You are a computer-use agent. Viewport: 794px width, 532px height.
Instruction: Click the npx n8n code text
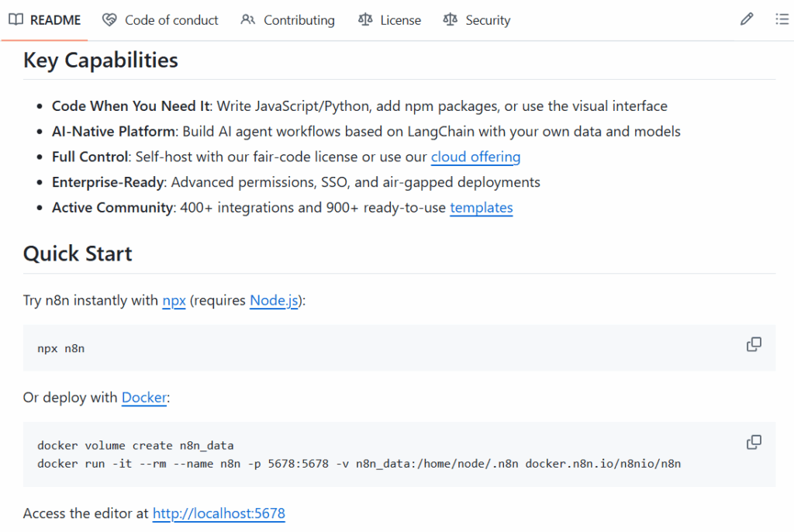tap(60, 348)
